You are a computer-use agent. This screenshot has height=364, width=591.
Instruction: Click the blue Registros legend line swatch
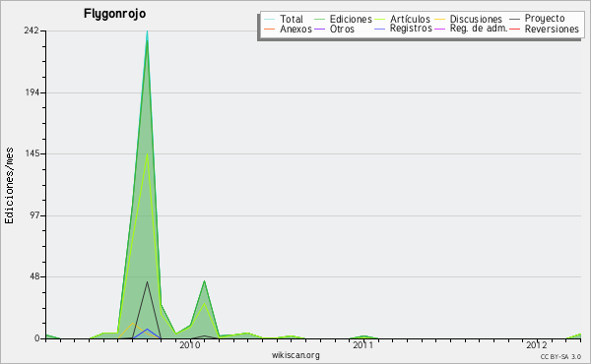[379, 29]
